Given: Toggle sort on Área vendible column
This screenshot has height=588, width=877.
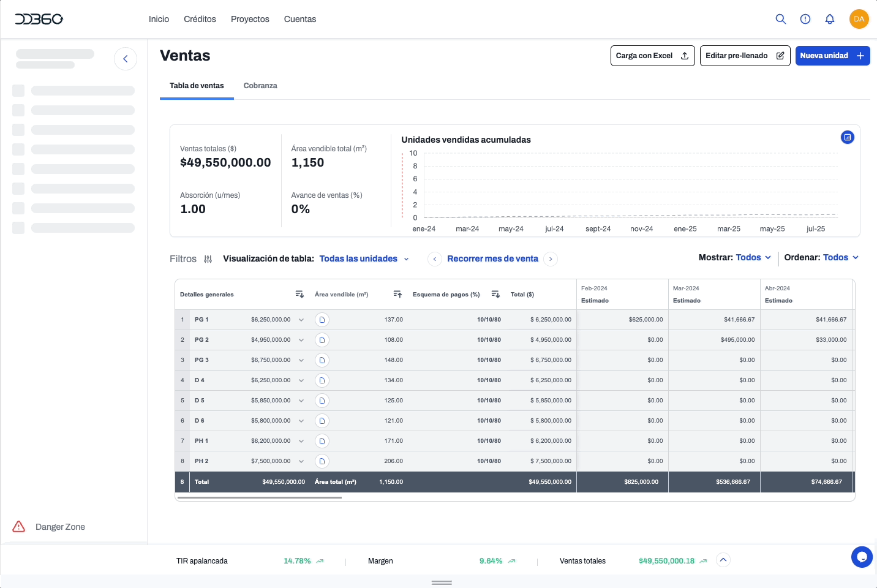Looking at the screenshot, I should [x=397, y=295].
